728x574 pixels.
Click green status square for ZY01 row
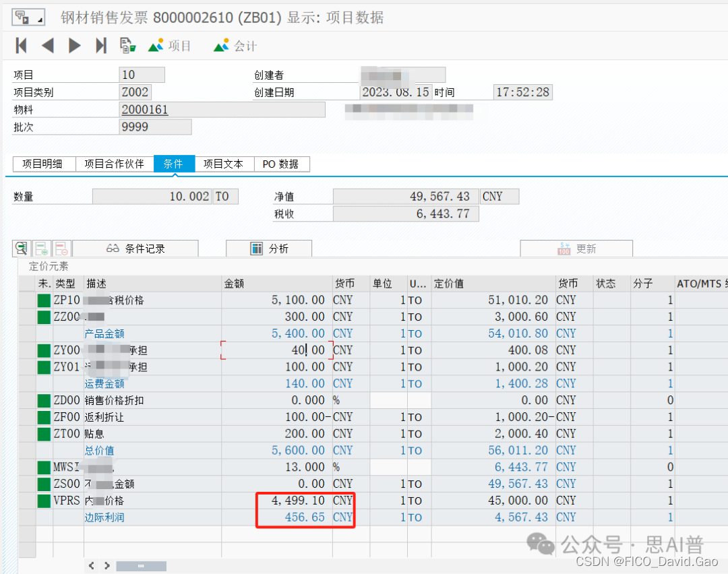click(x=44, y=367)
